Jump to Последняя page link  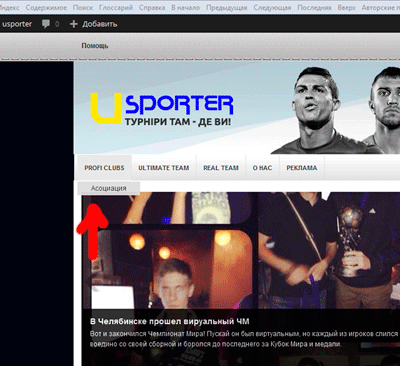314,7
